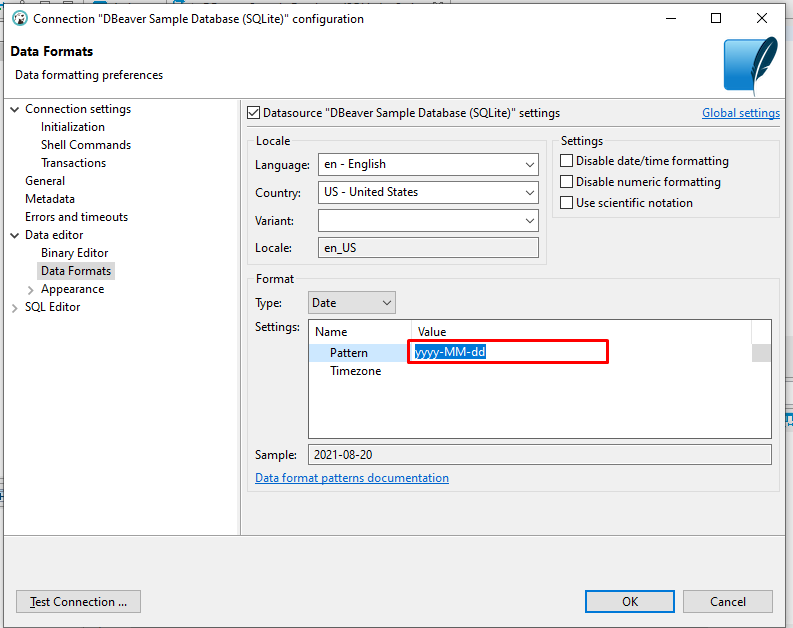Minimize the configuration dialog
Screen dimensions: 793x628
point(671,18)
